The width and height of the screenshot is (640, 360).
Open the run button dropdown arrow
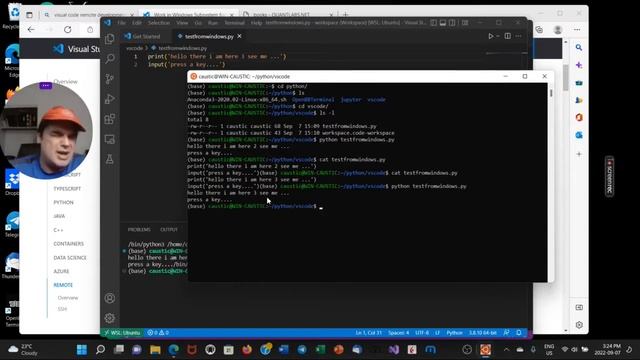click(498, 36)
